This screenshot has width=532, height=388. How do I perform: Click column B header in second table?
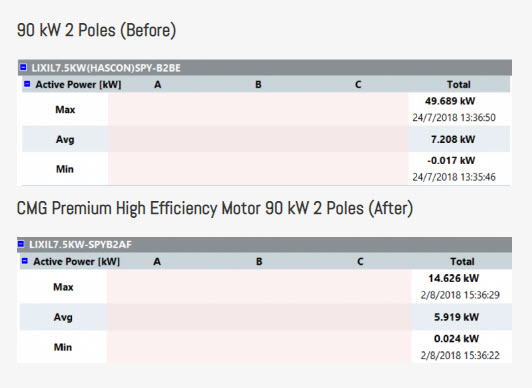coord(259,261)
